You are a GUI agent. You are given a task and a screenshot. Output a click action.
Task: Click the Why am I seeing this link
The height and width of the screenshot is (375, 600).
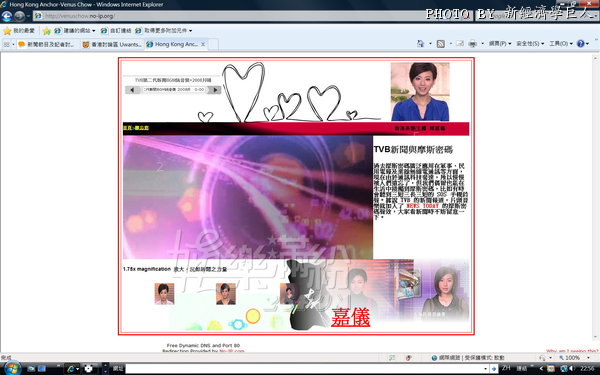point(572,351)
